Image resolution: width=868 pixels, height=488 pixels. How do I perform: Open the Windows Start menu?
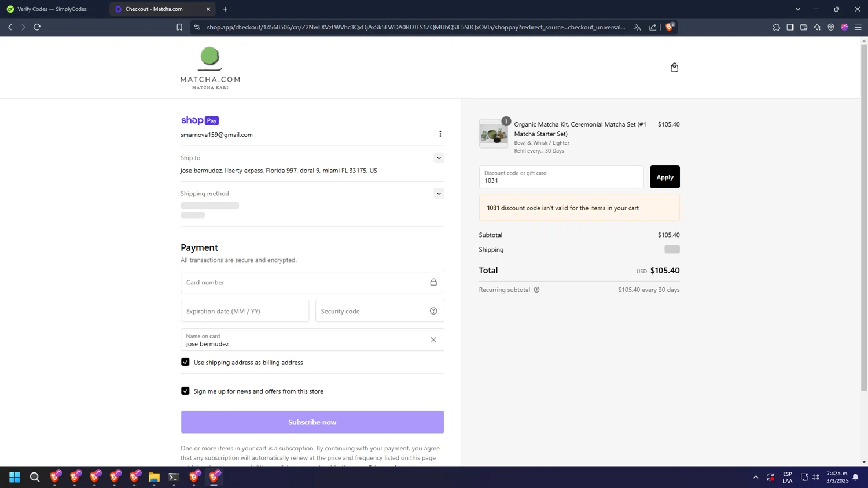(x=14, y=477)
